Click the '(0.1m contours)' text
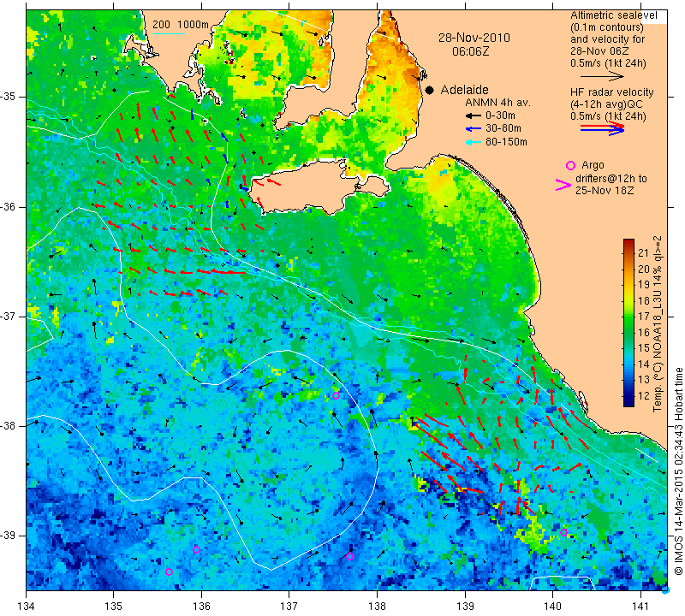685x616 pixels. pyautogui.click(x=607, y=27)
